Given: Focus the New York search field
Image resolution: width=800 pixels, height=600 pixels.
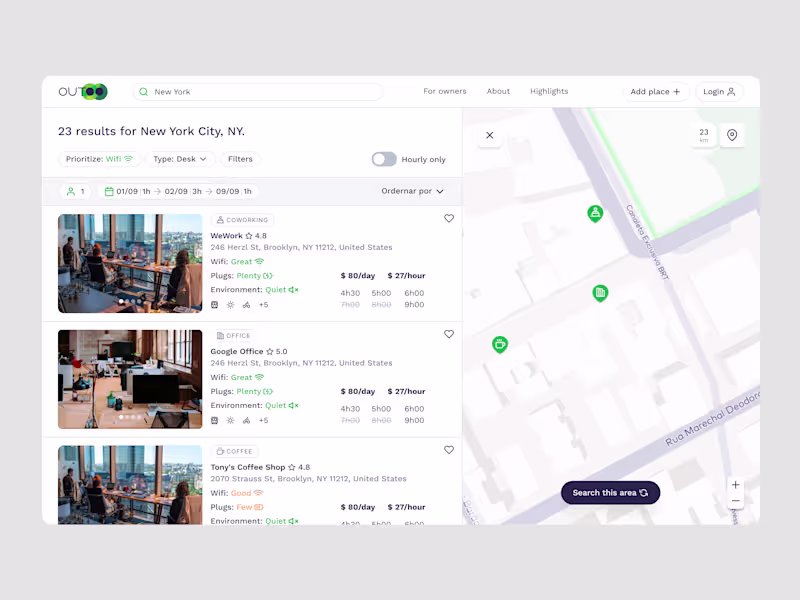Looking at the screenshot, I should (258, 92).
